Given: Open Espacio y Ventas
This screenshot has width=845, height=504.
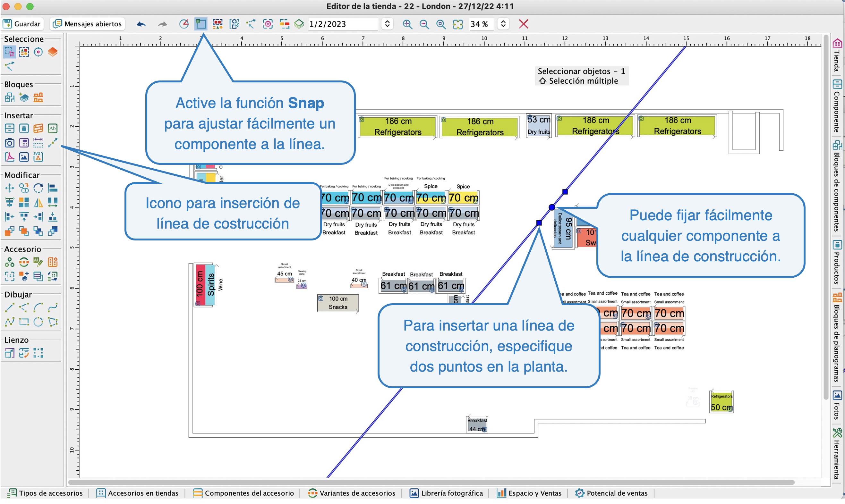Looking at the screenshot, I should [529, 493].
